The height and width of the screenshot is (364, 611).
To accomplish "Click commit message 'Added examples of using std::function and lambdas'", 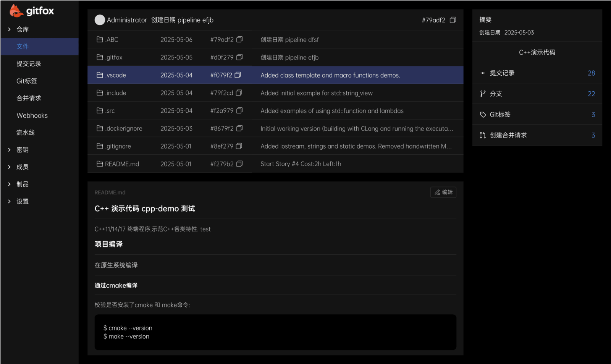I will (332, 111).
